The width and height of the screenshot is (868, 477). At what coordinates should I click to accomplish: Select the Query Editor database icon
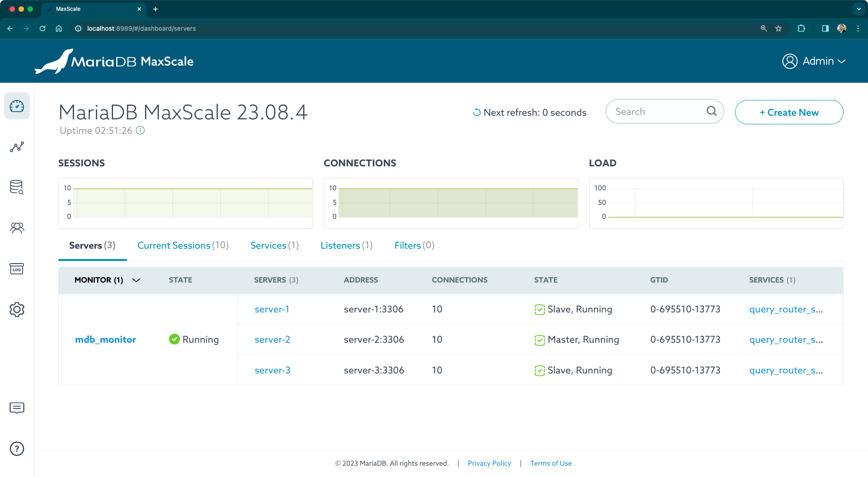pos(17,187)
